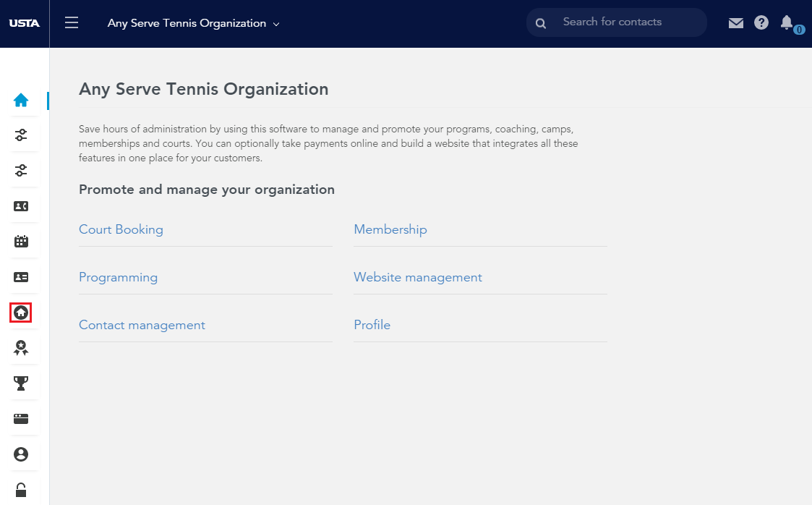Open the ID card sidebar icon
812x505 pixels.
(x=21, y=277)
